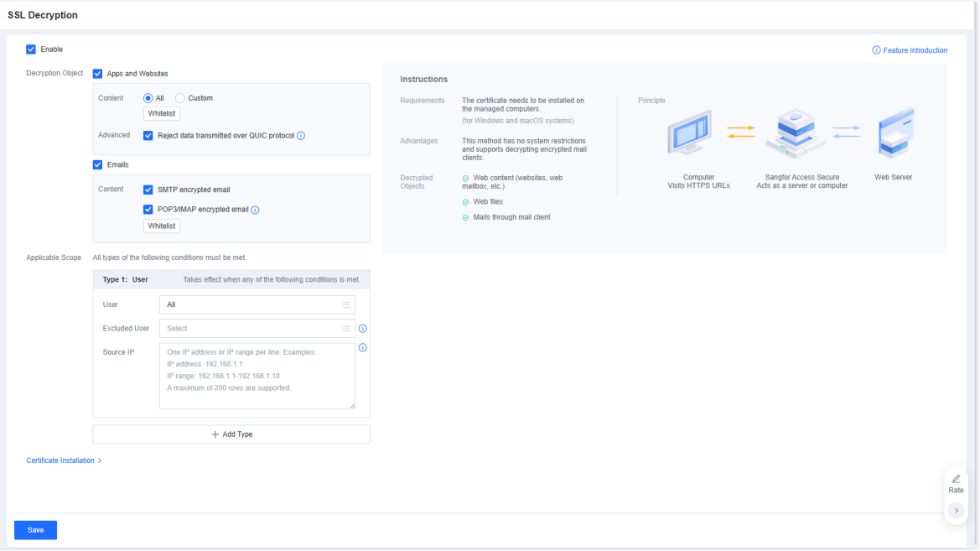Click the Feature Introduction info icon
This screenshot has width=980, height=551.
pos(876,50)
